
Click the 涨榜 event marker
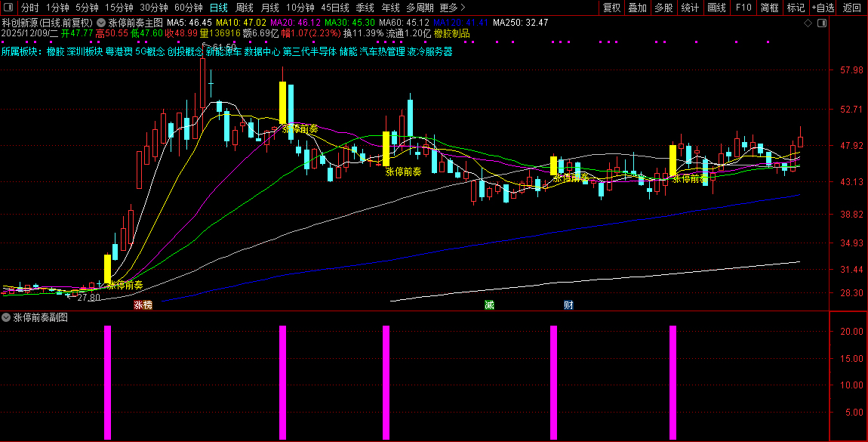tap(143, 305)
